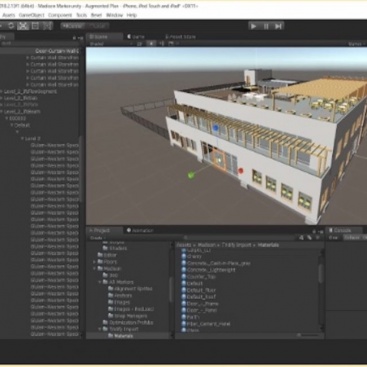Expand the Floors folder
The width and height of the screenshot is (367, 367).
coord(95,262)
